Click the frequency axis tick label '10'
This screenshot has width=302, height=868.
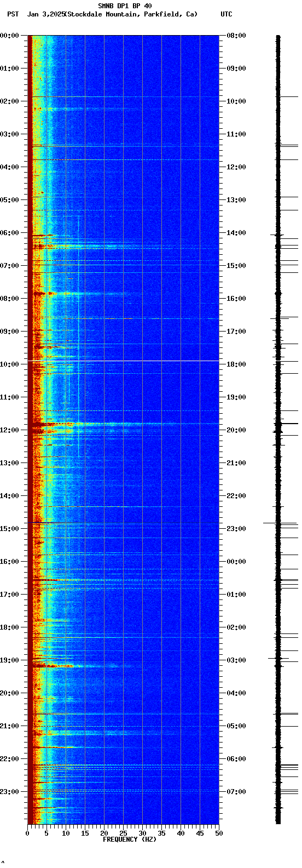66,833
